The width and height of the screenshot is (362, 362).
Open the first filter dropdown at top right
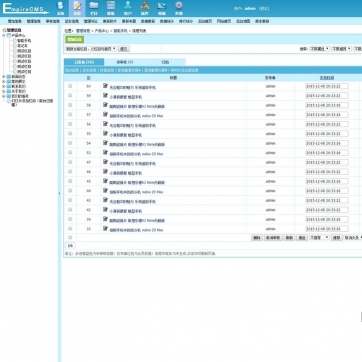click(320, 49)
